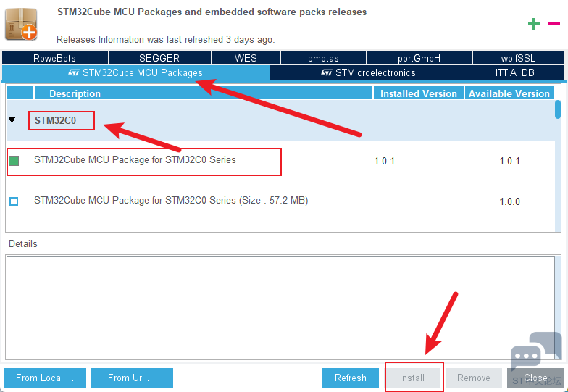Click the Remove button
This screenshot has width=568, height=392.
(474, 378)
